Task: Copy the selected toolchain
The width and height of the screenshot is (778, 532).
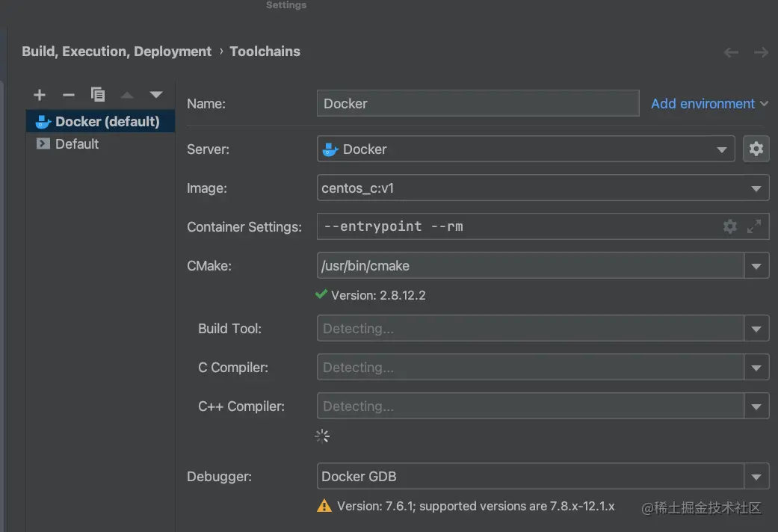Action: 98,94
